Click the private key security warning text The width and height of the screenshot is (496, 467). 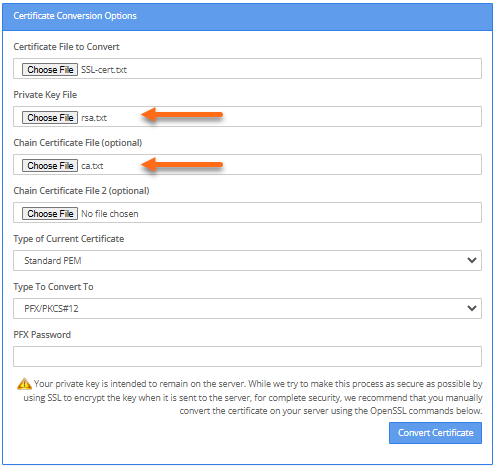point(253,397)
